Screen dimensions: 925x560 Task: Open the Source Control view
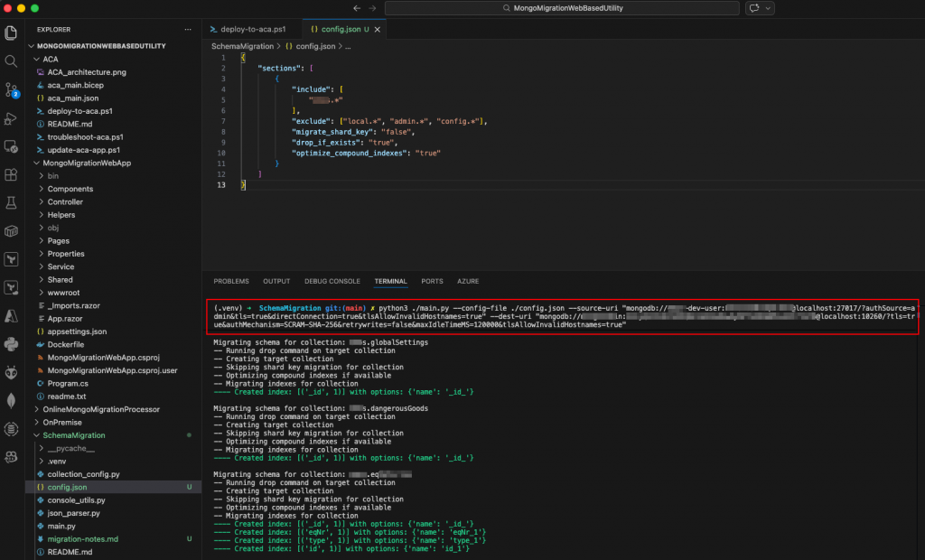coord(11,89)
